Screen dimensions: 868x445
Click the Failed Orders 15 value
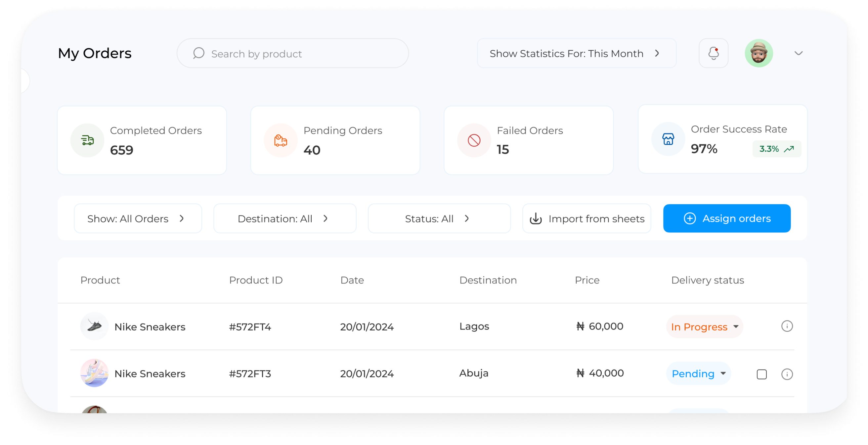[502, 149]
